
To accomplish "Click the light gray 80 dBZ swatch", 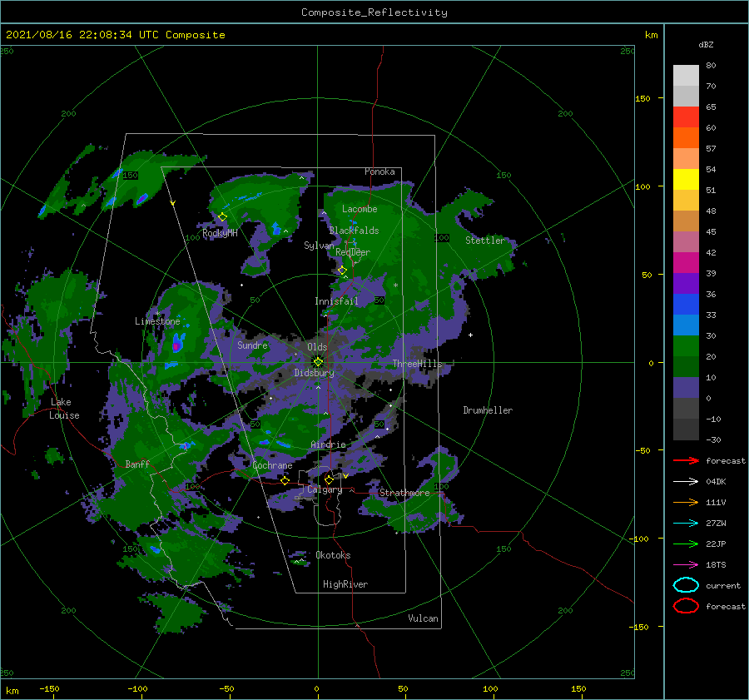I will [686, 76].
